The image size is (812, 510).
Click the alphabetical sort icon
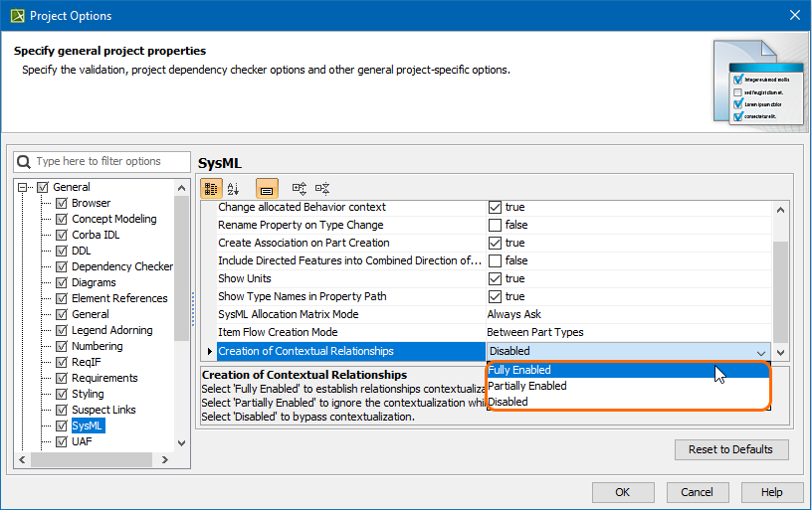click(234, 188)
